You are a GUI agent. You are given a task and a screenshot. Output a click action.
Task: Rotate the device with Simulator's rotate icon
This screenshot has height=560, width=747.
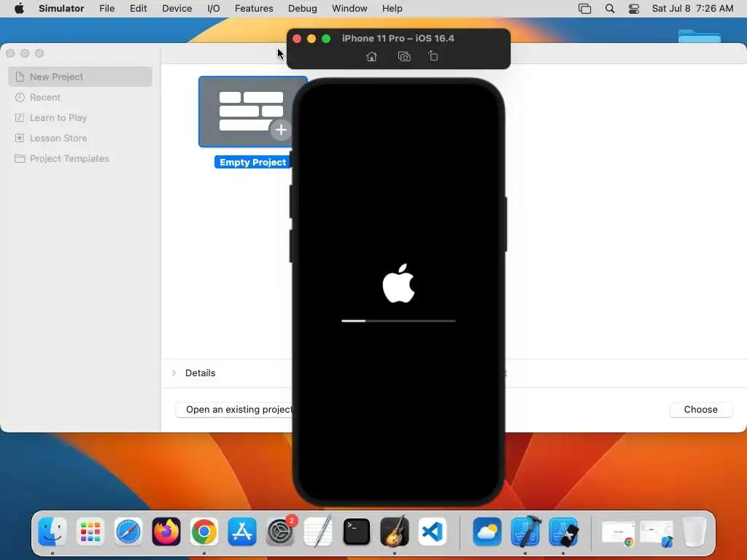coord(433,56)
